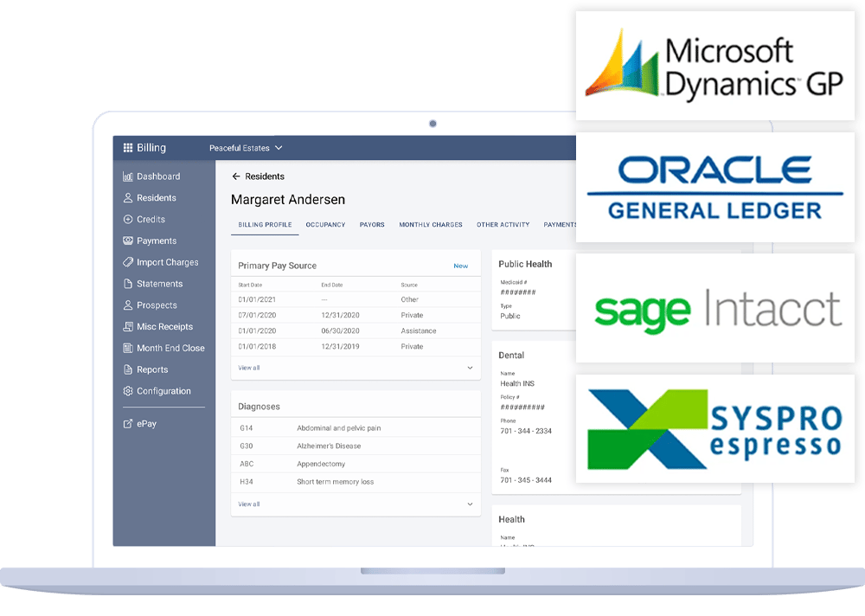Click the Margaret Andersen resident name heading
The width and height of the screenshot is (865, 616).
288,200
